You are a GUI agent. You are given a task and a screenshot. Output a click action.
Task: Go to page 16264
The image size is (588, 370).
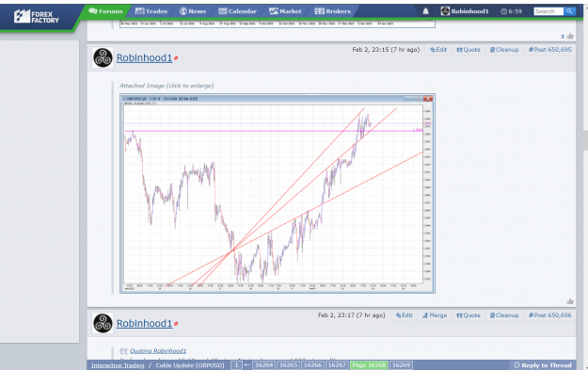[x=264, y=365]
